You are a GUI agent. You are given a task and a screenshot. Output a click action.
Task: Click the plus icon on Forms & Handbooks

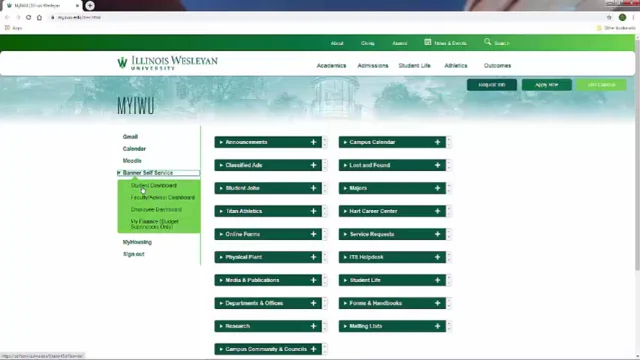438,303
